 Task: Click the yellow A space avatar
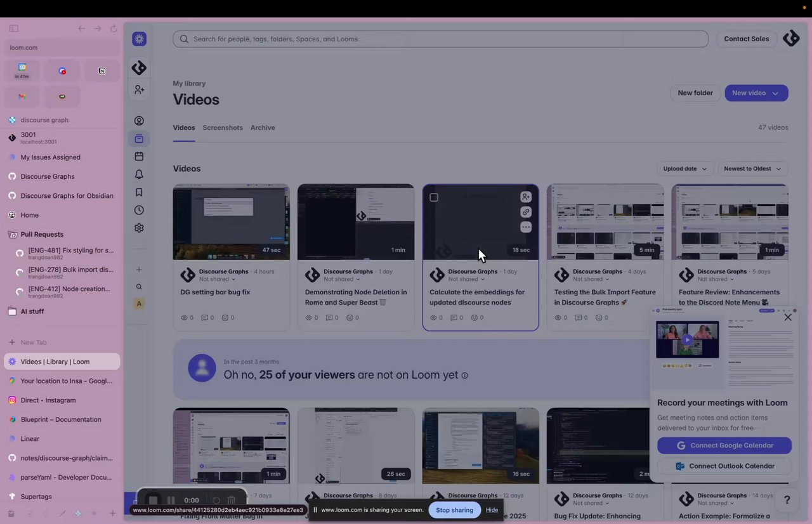click(139, 304)
